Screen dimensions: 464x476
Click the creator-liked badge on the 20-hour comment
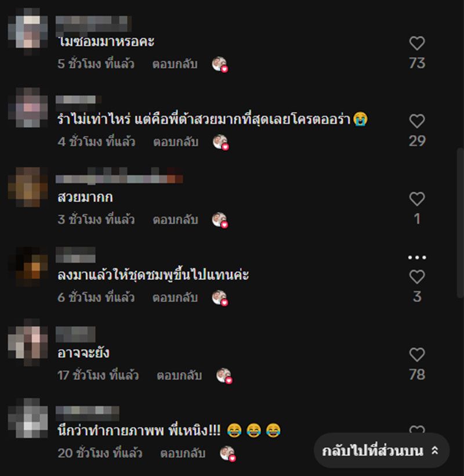pos(228,454)
